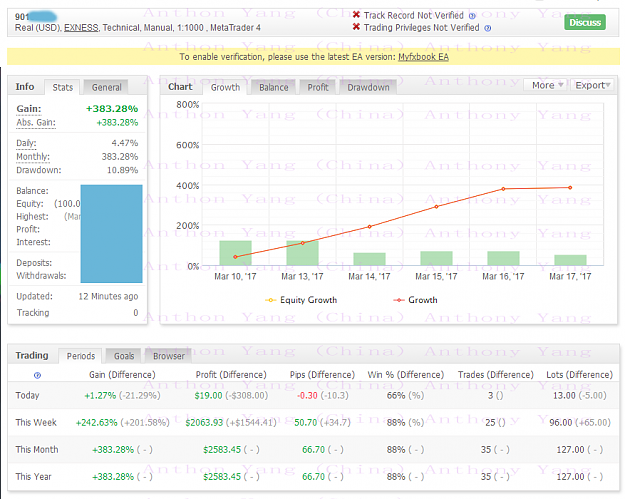Open help icon next to Track Record Not Verified
Screen dimensions: 625x499
tap(472, 16)
